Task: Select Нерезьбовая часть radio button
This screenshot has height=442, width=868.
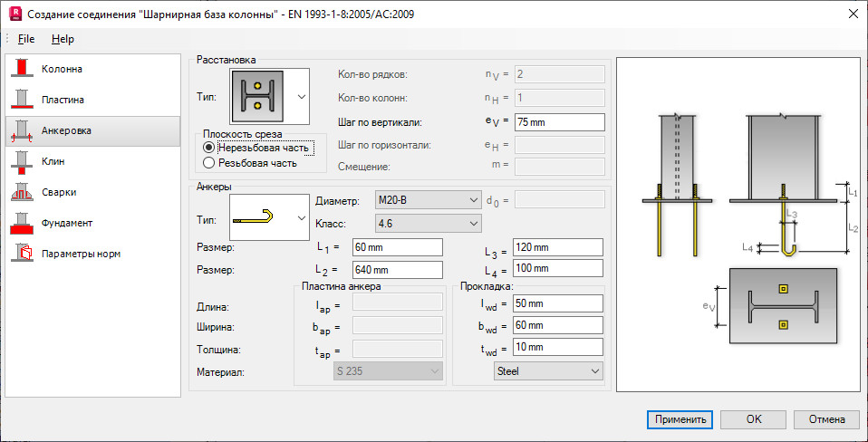Action: 208,148
